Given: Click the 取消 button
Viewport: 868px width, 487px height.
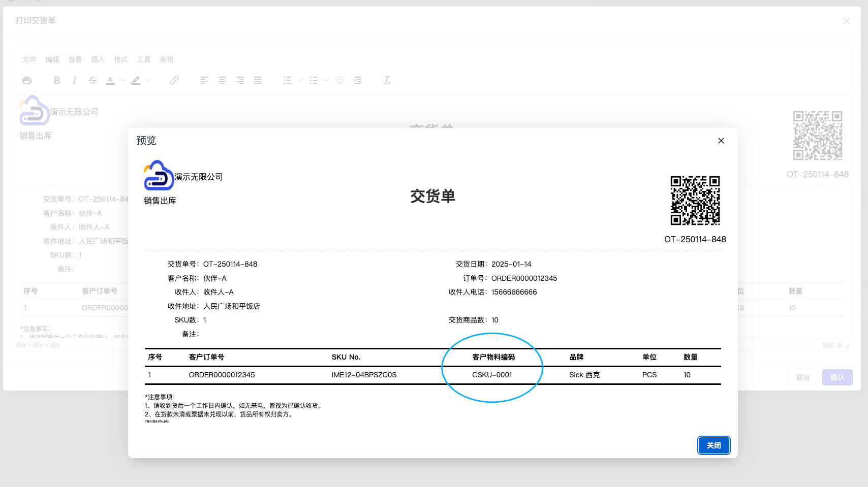Looking at the screenshot, I should point(802,377).
